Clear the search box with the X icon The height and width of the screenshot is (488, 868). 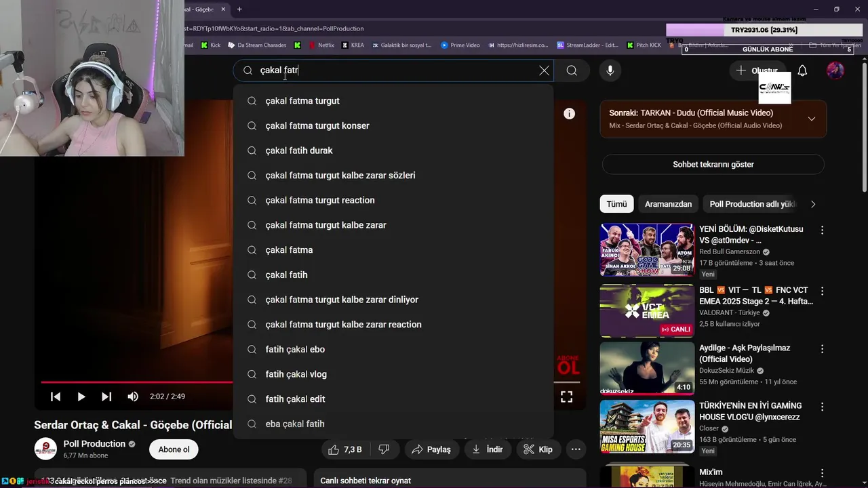544,70
